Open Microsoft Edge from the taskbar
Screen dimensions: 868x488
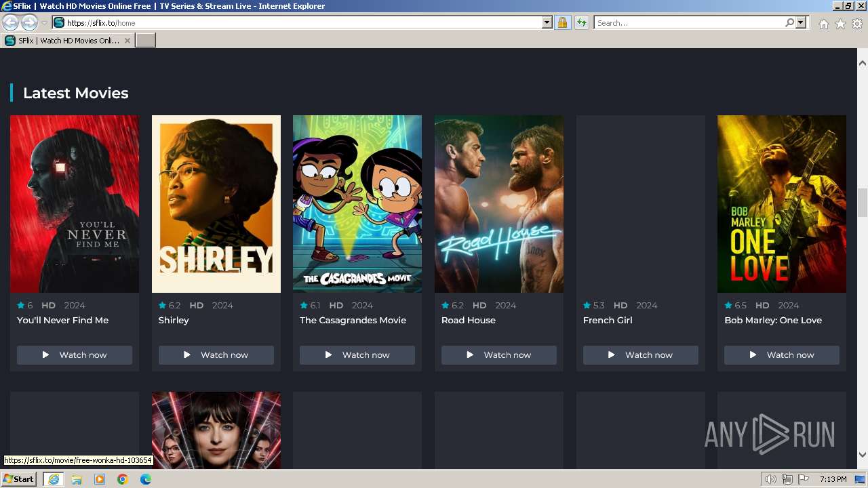click(146, 479)
